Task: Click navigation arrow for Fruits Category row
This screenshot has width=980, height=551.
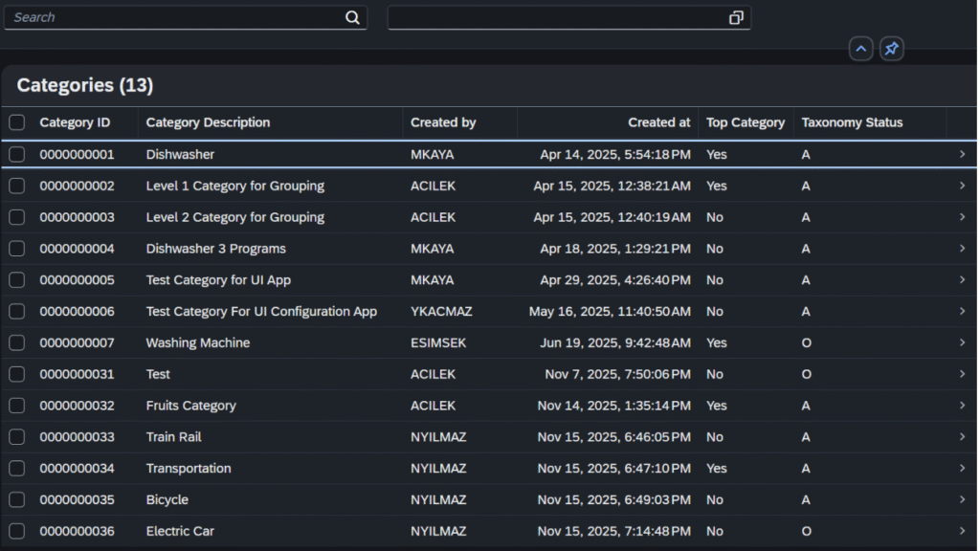Action: pyautogui.click(x=962, y=406)
